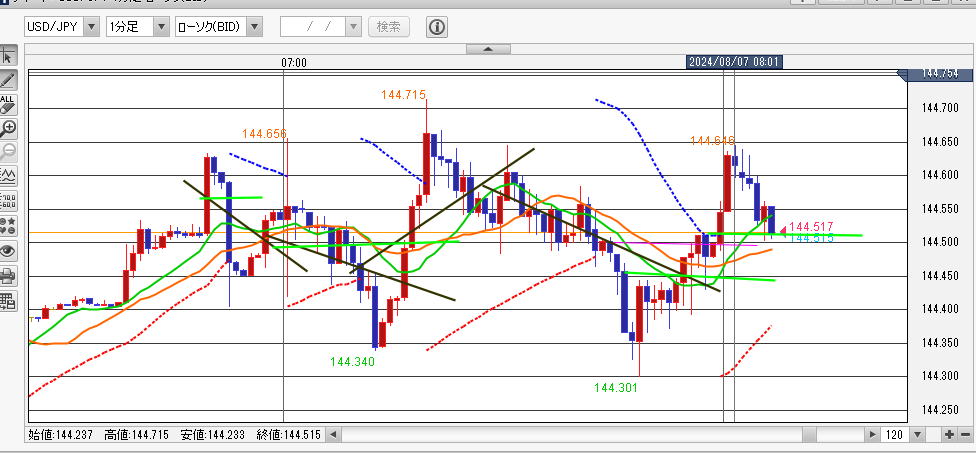Open the 1分足 timeframe dropdown

[x=160, y=27]
